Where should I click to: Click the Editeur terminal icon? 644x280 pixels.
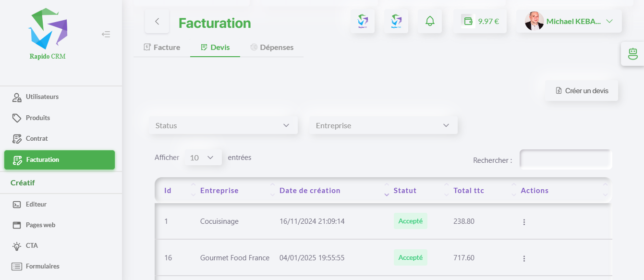click(17, 205)
